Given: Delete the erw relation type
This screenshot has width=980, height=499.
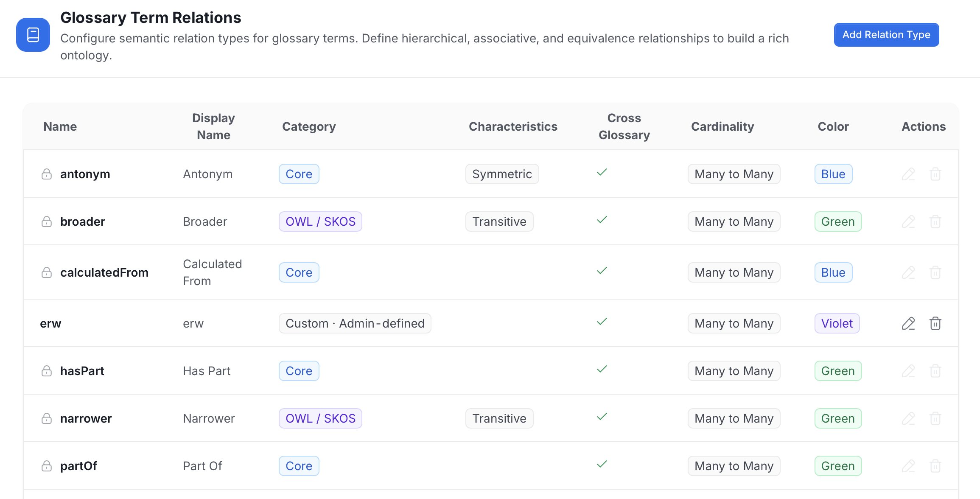Looking at the screenshot, I should (x=935, y=323).
